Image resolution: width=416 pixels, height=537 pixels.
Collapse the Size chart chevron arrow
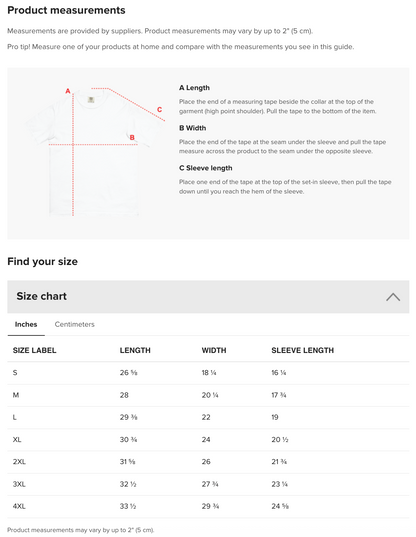pyautogui.click(x=393, y=297)
